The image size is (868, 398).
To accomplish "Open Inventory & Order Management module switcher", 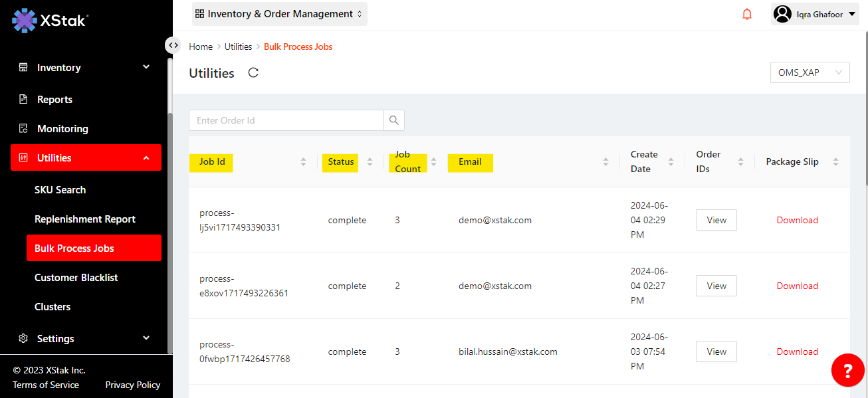I will [x=279, y=14].
